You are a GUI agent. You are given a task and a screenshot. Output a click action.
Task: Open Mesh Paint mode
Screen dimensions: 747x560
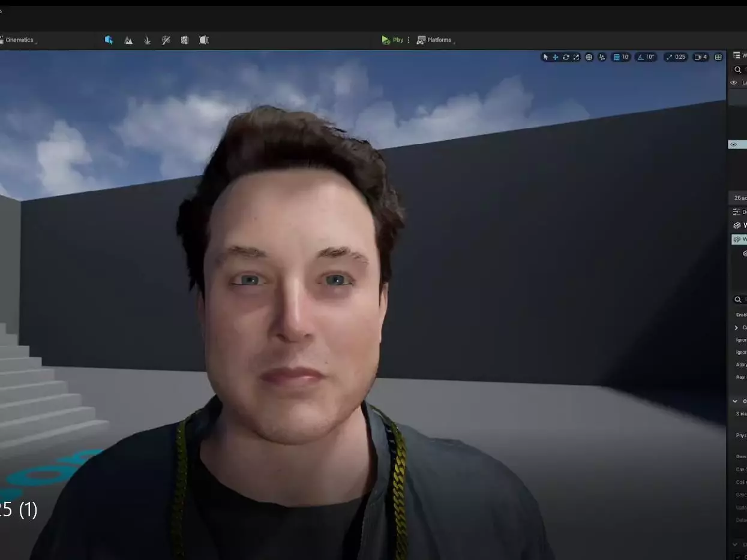166,40
